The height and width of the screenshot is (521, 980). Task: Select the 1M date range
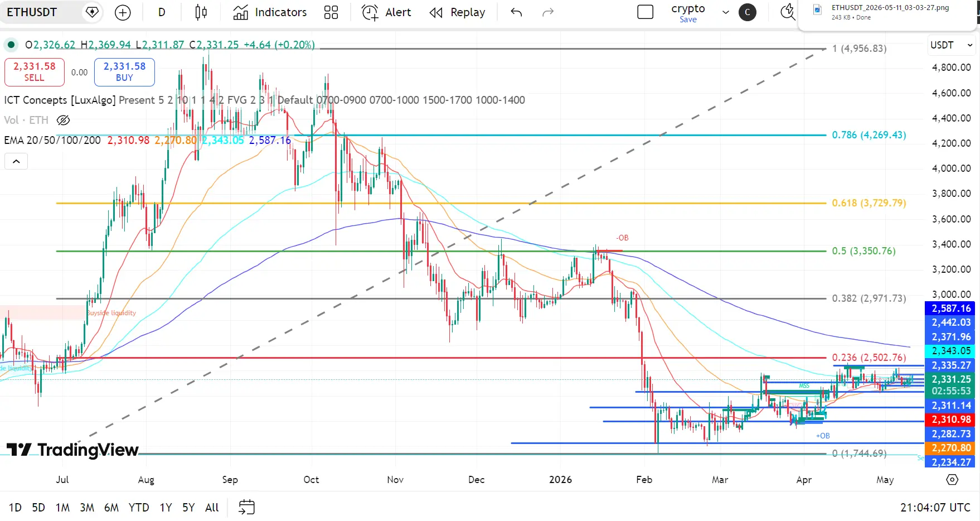[62, 508]
